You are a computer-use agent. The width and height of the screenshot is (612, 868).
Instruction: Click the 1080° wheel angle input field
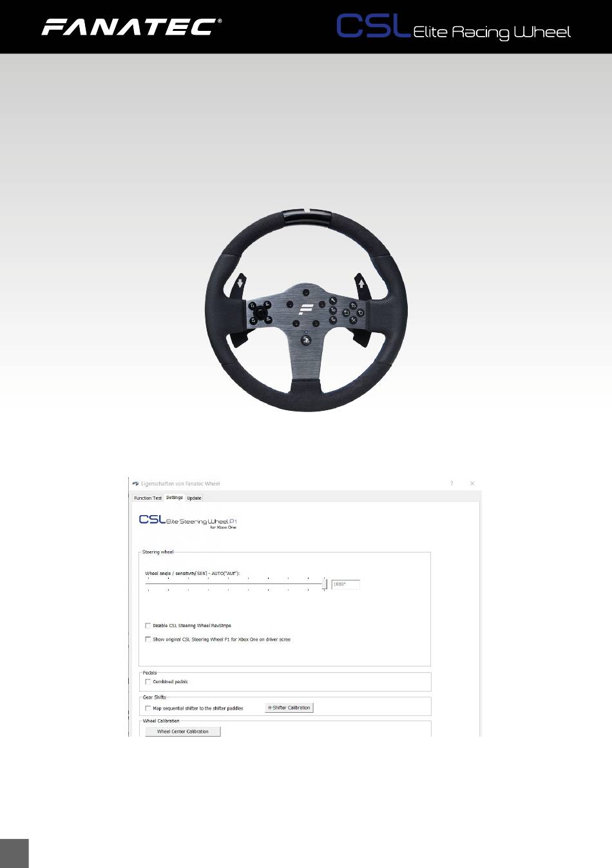point(345,585)
